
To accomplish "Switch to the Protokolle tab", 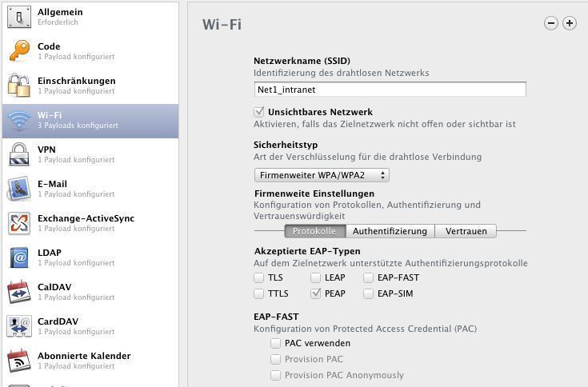I will tap(315, 231).
